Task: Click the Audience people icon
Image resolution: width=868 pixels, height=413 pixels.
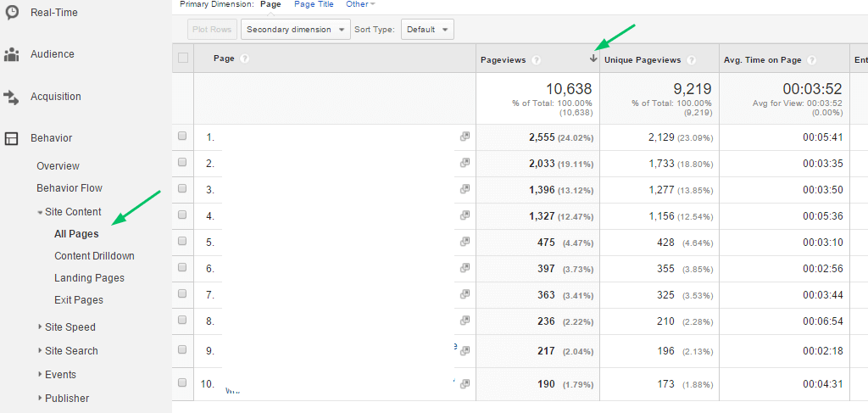Action: pyautogui.click(x=12, y=54)
